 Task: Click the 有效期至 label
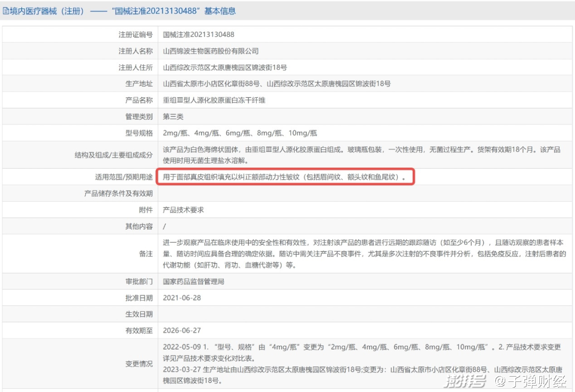click(x=138, y=330)
